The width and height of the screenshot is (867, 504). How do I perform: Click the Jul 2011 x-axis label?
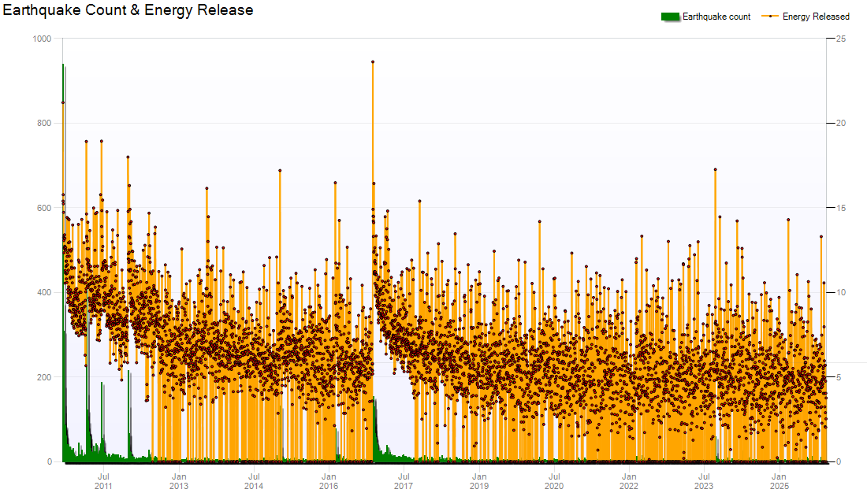[x=103, y=481]
